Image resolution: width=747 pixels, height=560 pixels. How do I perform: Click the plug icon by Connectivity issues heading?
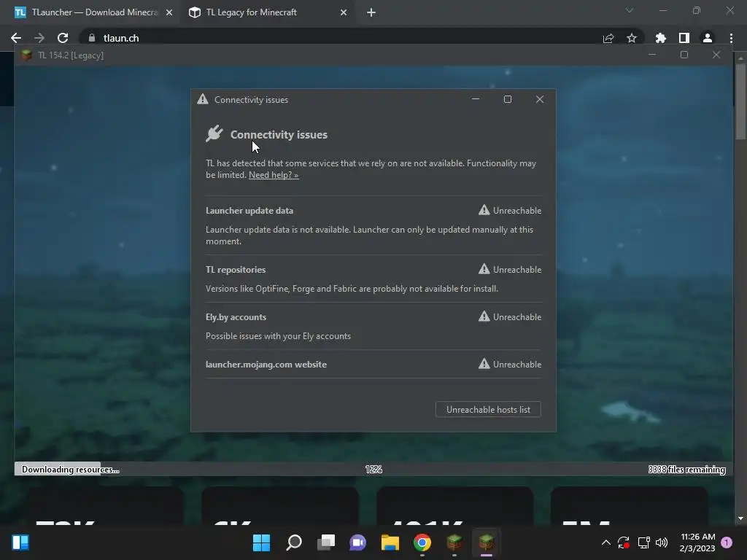click(x=214, y=133)
